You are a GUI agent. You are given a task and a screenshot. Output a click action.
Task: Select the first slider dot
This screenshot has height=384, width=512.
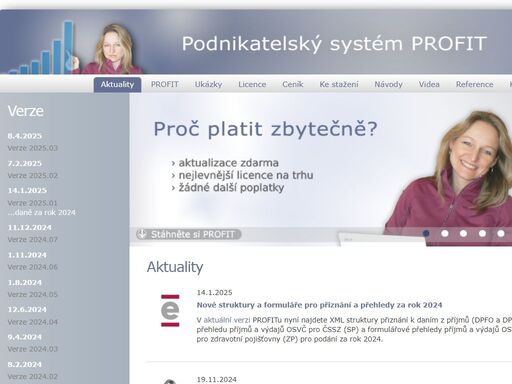point(426,234)
